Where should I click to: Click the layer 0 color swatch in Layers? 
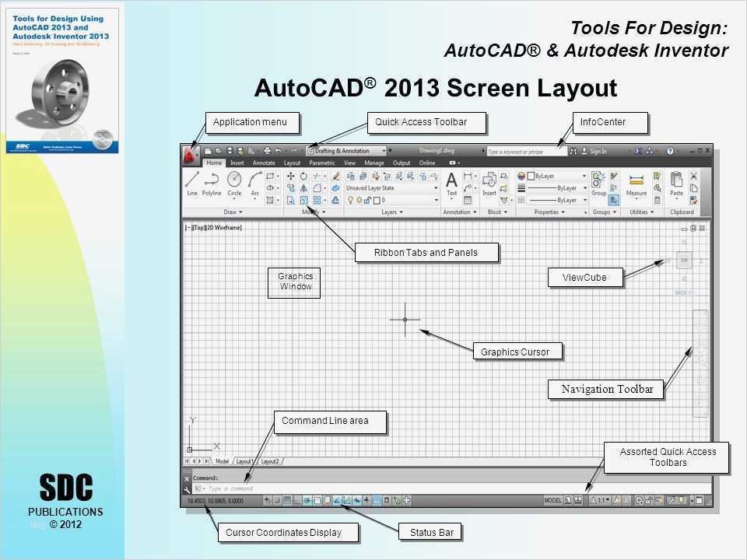click(377, 201)
